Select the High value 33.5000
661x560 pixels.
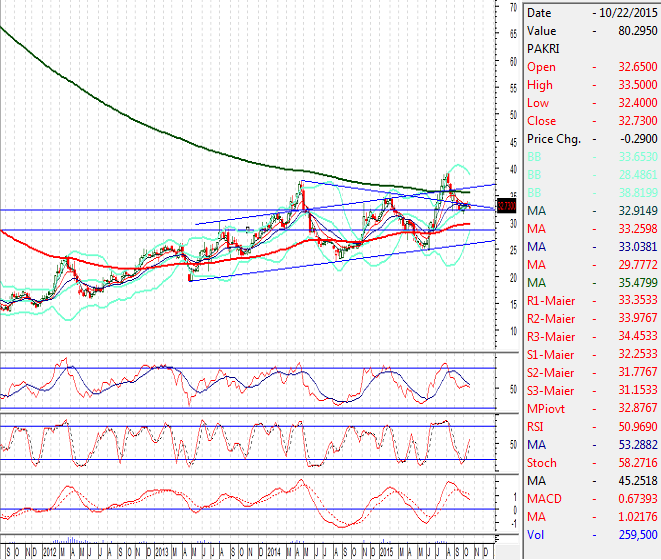(x=638, y=85)
